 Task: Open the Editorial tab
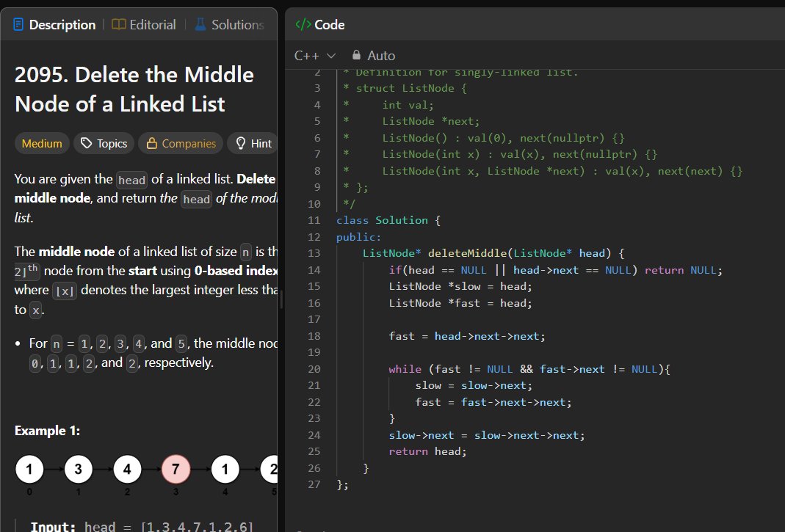coord(144,24)
